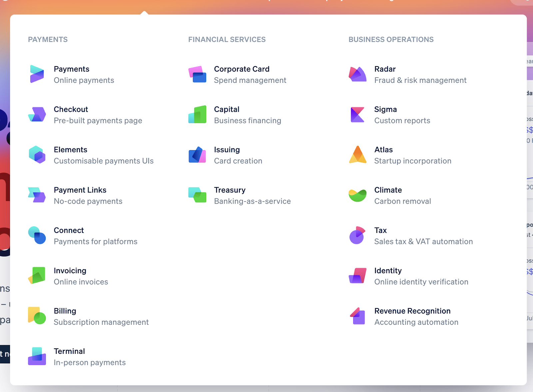Click the Capital green icon
533x392 pixels.
(x=197, y=114)
